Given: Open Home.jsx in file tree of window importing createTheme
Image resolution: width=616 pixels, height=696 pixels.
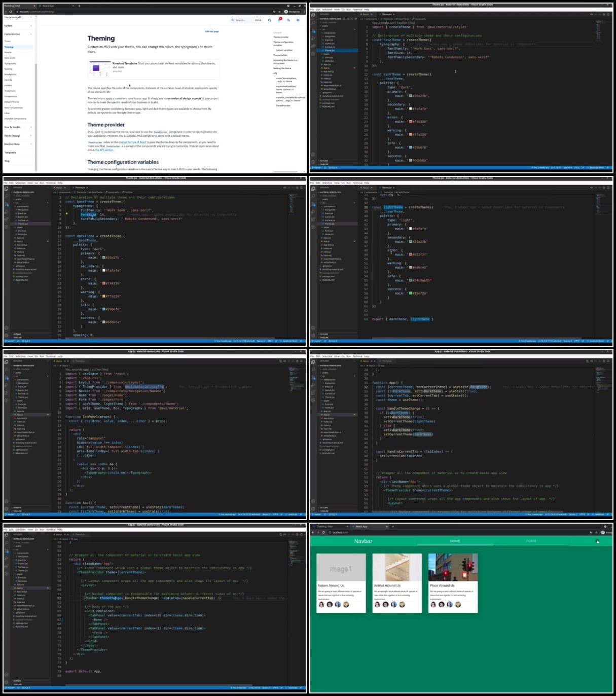Looking at the screenshot, I should (329, 61).
